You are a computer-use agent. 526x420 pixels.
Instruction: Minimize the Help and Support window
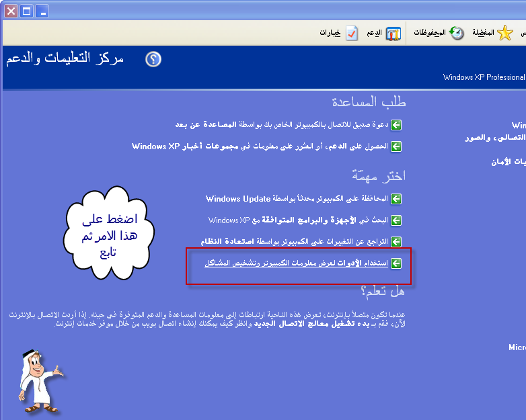tap(42, 11)
